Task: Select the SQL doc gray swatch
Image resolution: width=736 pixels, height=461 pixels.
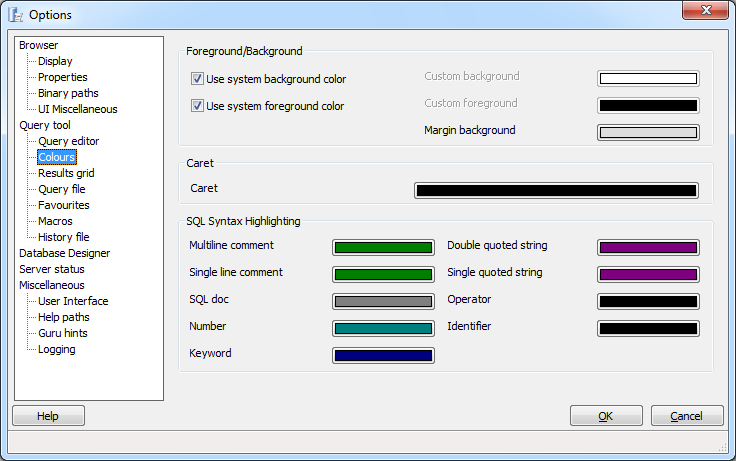Action: click(383, 301)
